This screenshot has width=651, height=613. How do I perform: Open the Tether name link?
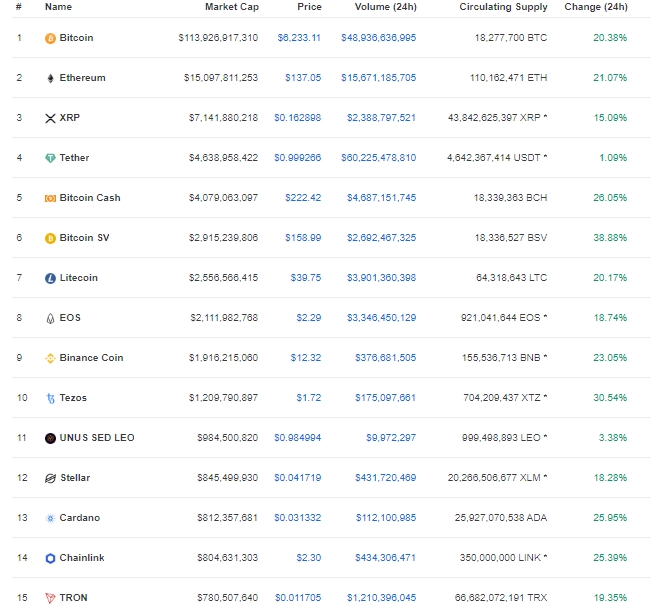point(74,158)
